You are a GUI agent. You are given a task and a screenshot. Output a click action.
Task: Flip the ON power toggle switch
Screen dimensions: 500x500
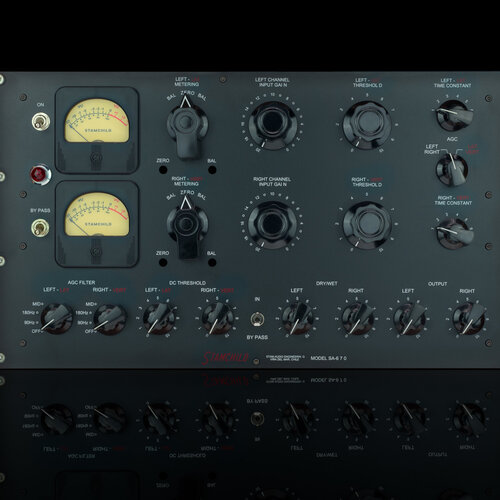pyautogui.click(x=41, y=121)
